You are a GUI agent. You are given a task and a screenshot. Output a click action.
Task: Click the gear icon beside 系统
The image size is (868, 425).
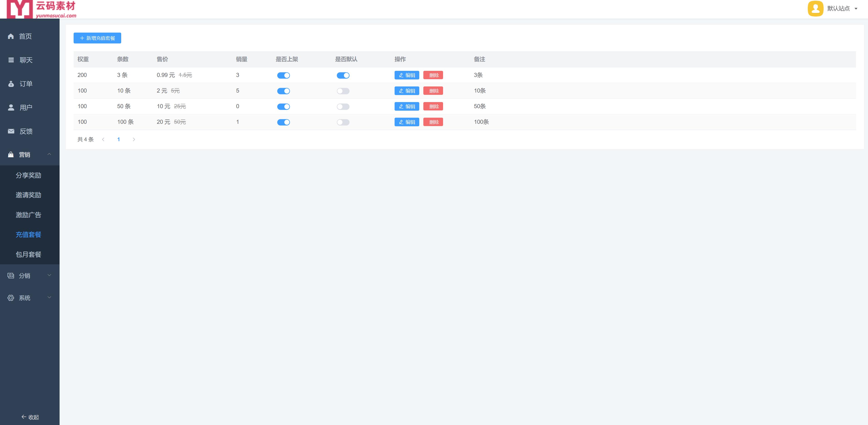(x=11, y=298)
